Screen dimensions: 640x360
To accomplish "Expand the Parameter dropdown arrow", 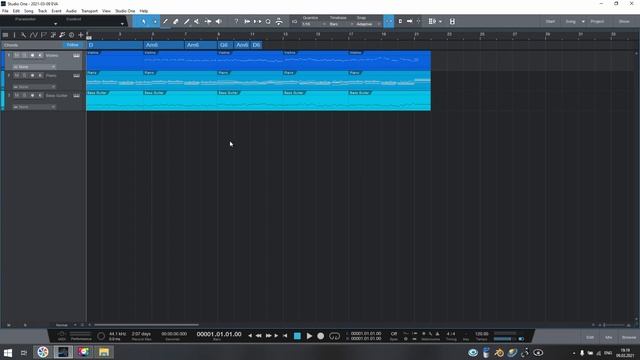I will (x=55, y=24).
